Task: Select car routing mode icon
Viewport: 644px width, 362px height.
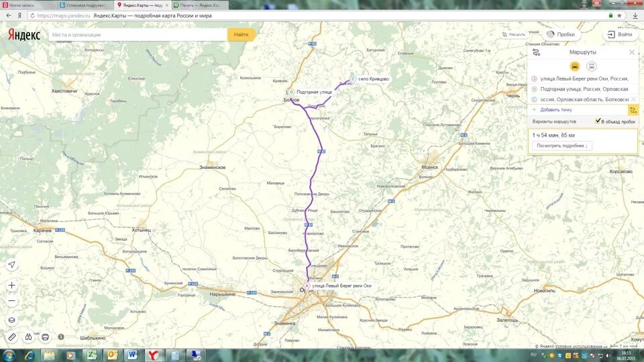Action: [575, 66]
